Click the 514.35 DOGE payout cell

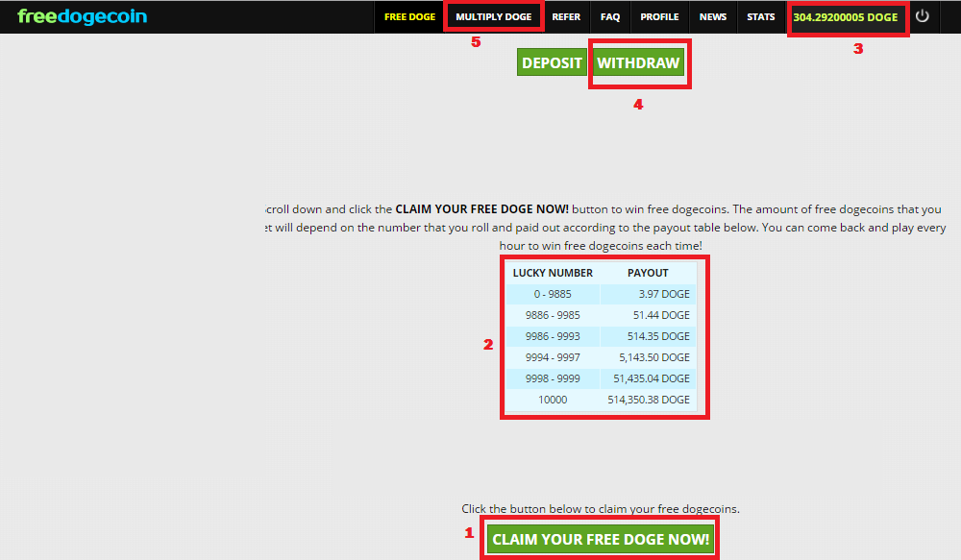tap(648, 336)
